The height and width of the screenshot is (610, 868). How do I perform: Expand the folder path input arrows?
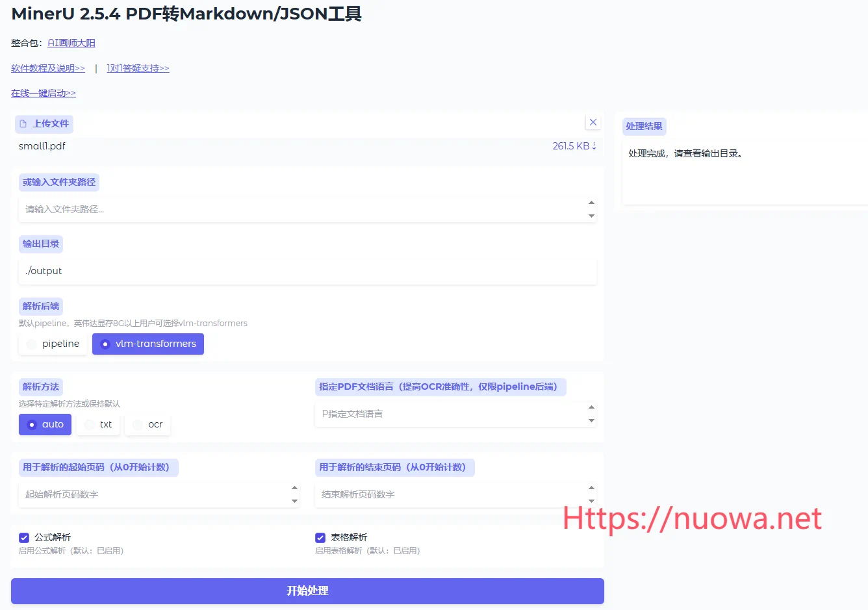(x=591, y=209)
